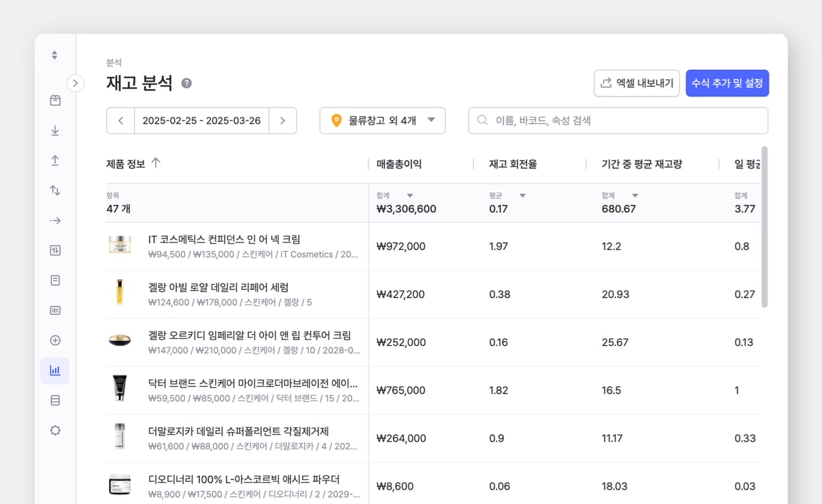The image size is (822, 504).
Task: Sort by 기간 중 평균 재고량 column header
Action: click(x=642, y=164)
